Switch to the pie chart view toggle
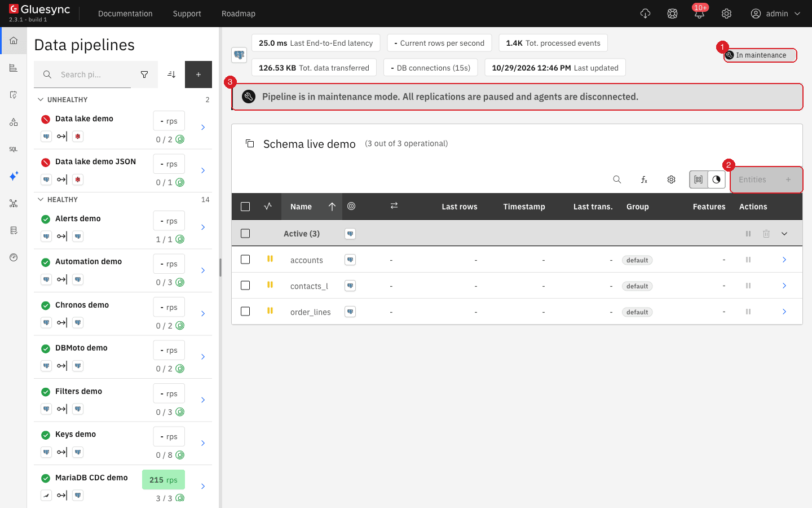 pos(716,179)
